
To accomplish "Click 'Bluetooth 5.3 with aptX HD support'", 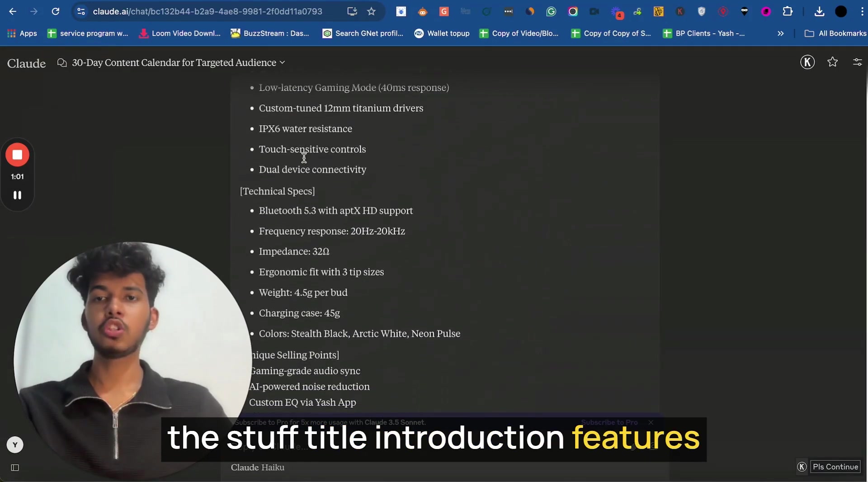I will pos(336,211).
